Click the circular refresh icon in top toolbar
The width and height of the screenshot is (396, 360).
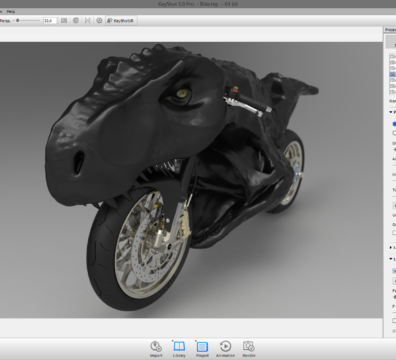pos(76,21)
